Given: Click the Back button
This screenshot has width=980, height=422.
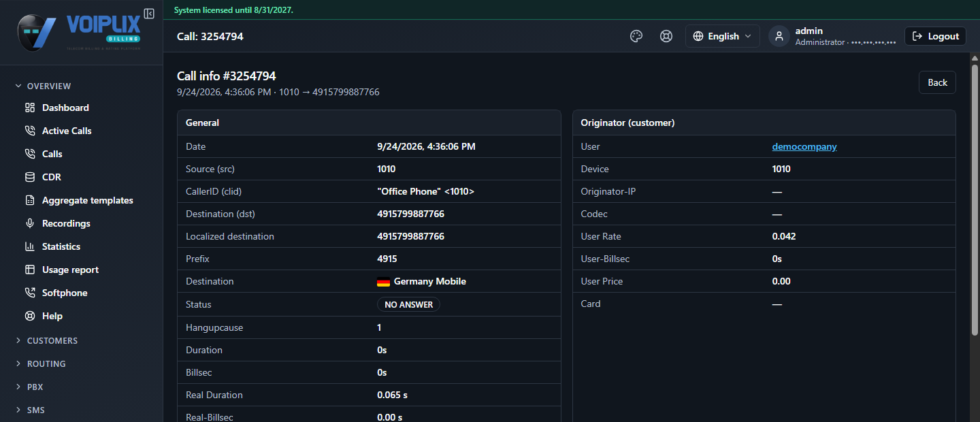Looking at the screenshot, I should coord(937,82).
